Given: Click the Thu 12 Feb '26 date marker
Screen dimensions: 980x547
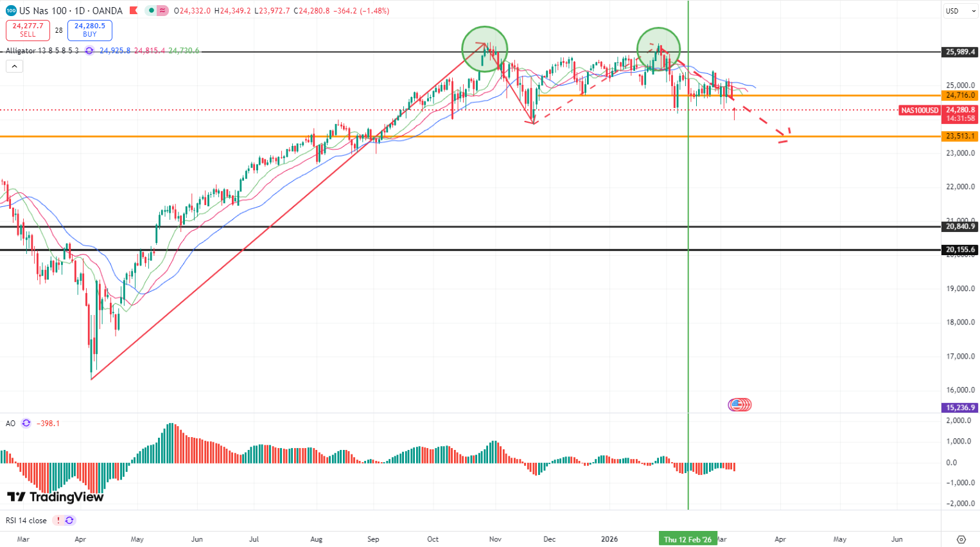Looking at the screenshot, I should coord(688,539).
